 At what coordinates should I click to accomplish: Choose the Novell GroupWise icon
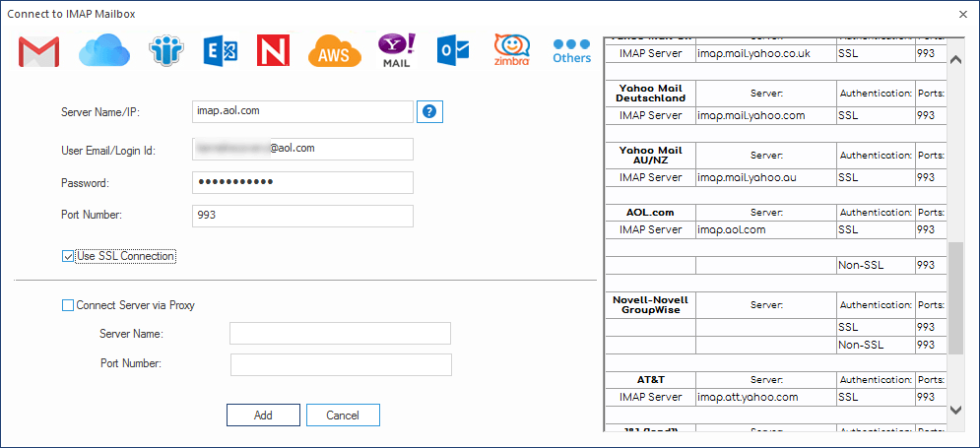(x=273, y=50)
